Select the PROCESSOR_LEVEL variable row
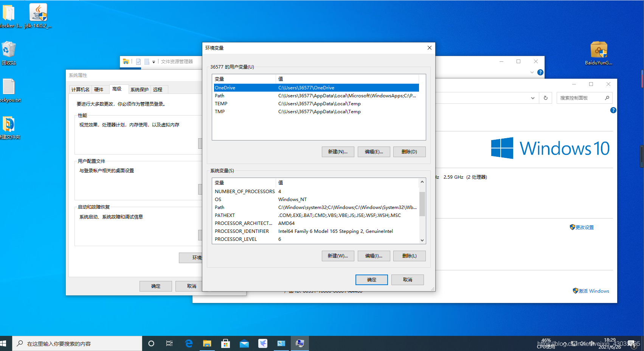644x351 pixels. point(316,239)
